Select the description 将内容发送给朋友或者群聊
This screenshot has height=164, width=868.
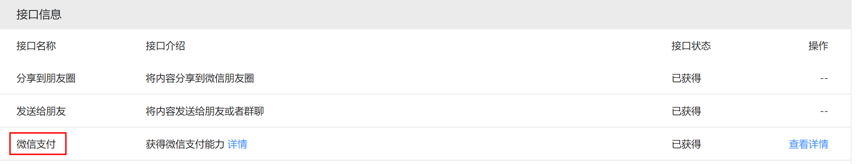tap(205, 111)
